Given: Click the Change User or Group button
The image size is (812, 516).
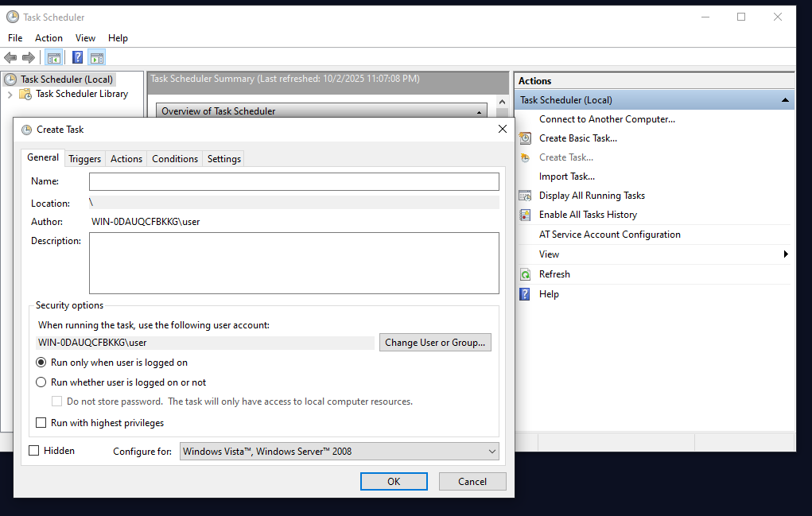Looking at the screenshot, I should coord(435,343).
